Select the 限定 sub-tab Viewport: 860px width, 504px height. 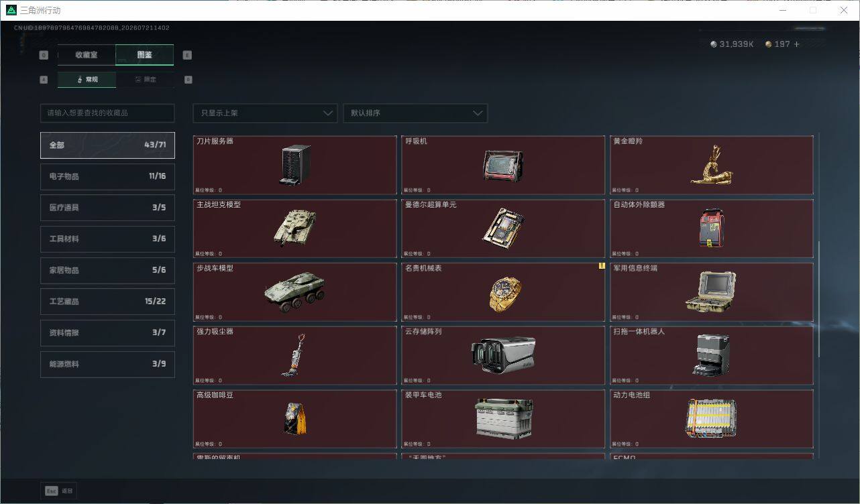(x=145, y=79)
